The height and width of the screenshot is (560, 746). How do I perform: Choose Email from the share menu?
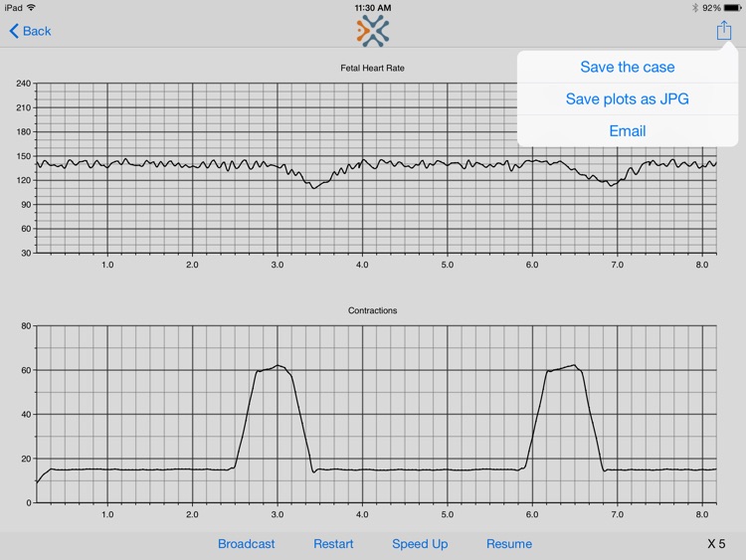(627, 131)
